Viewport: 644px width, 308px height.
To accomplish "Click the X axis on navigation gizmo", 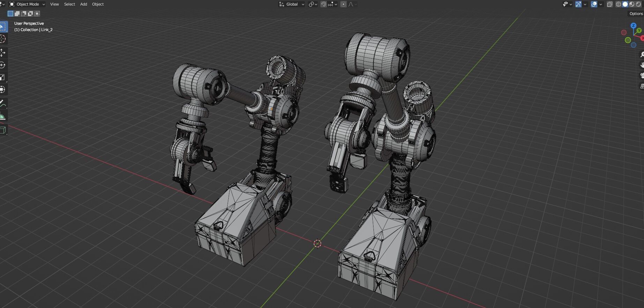I will click(x=642, y=38).
